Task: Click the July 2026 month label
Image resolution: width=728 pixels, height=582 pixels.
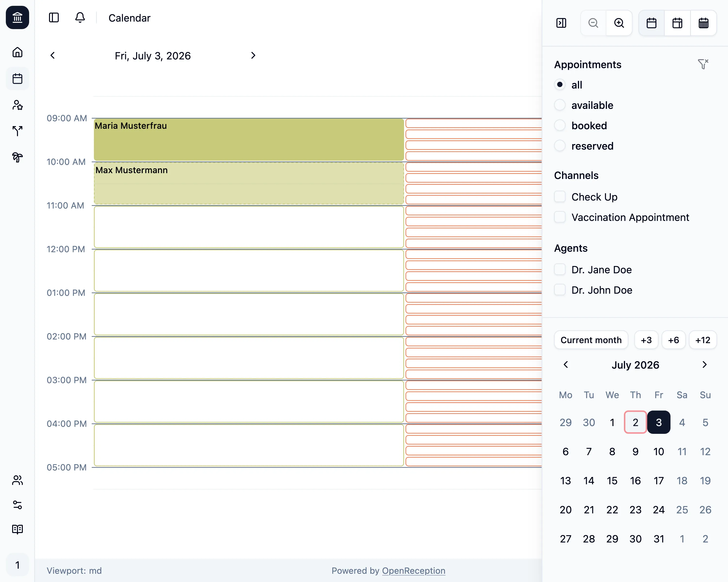Action: 635,365
